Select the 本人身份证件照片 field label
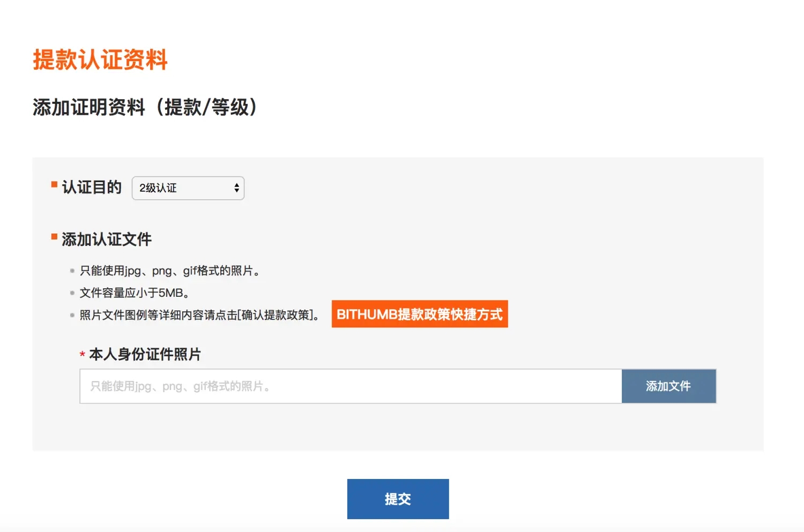The height and width of the screenshot is (532, 804). (144, 355)
